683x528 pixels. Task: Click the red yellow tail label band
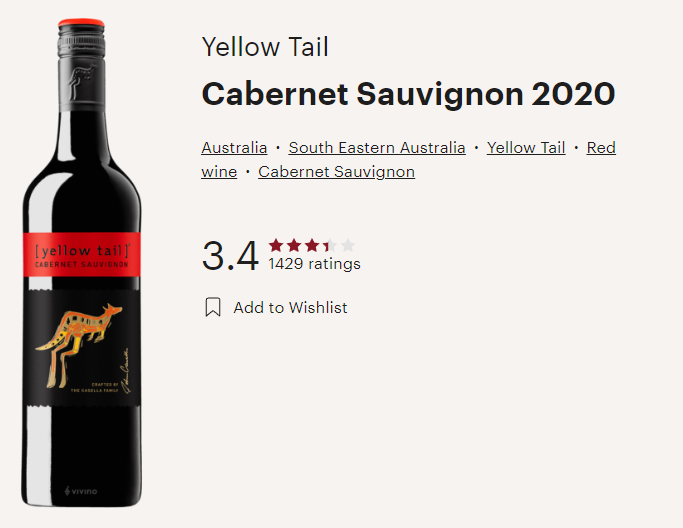click(82, 255)
